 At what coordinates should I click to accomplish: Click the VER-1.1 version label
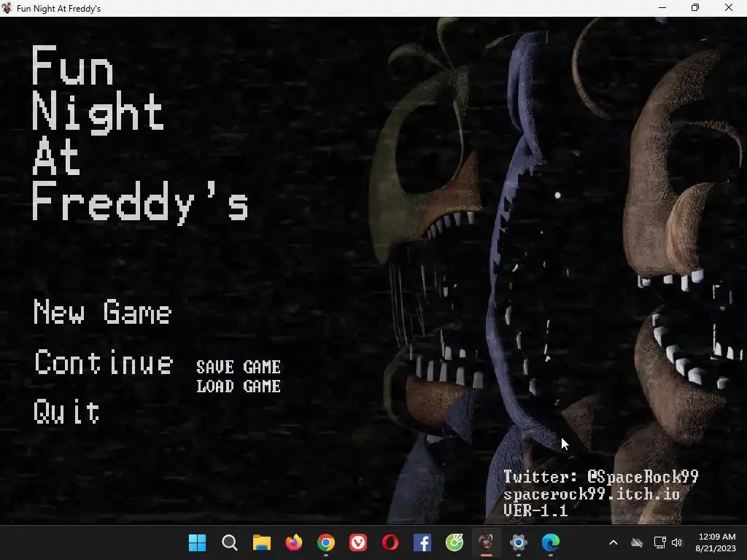pyautogui.click(x=535, y=510)
